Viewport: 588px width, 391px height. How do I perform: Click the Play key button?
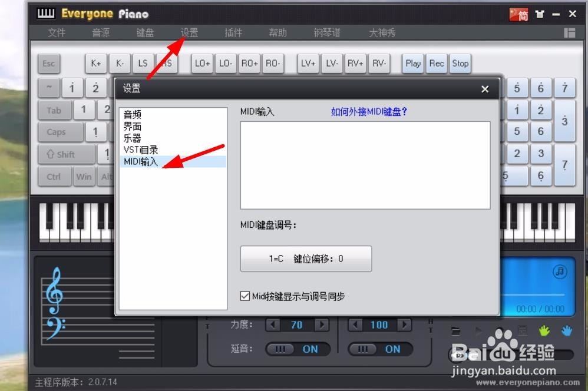click(x=413, y=64)
